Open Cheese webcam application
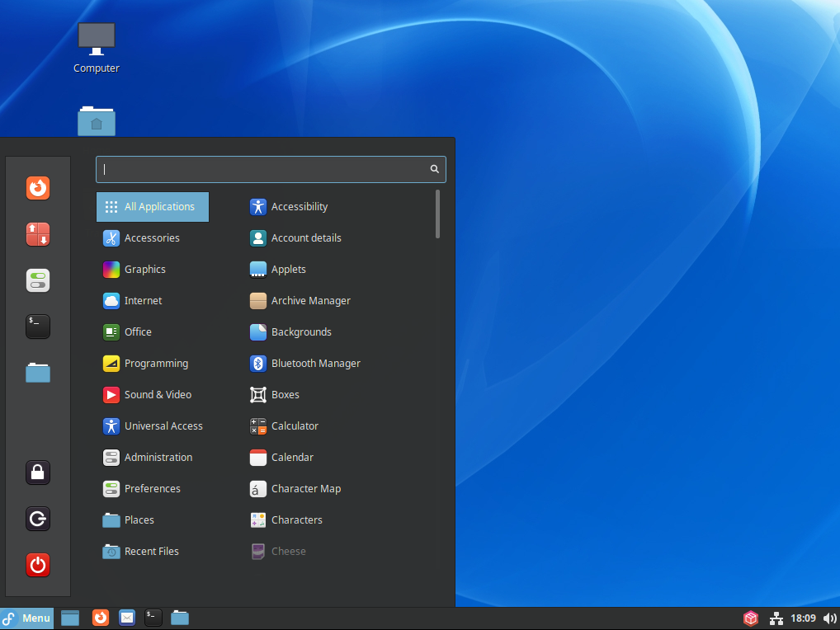This screenshot has height=630, width=840. tap(288, 551)
